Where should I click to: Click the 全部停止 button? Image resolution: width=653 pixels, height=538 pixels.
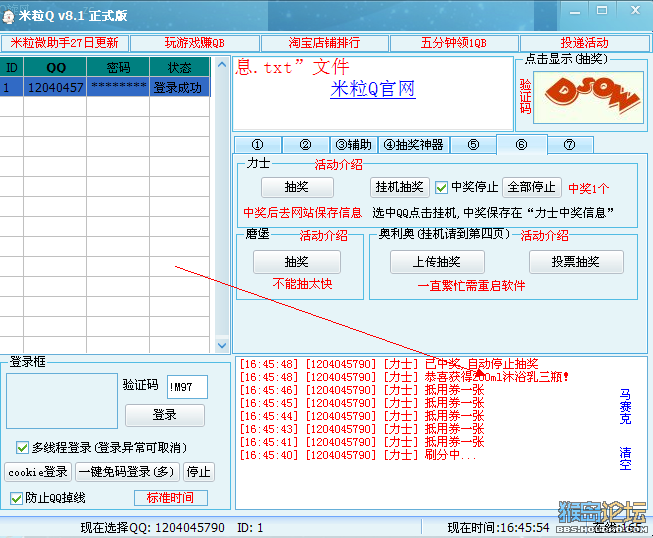pyautogui.click(x=532, y=187)
